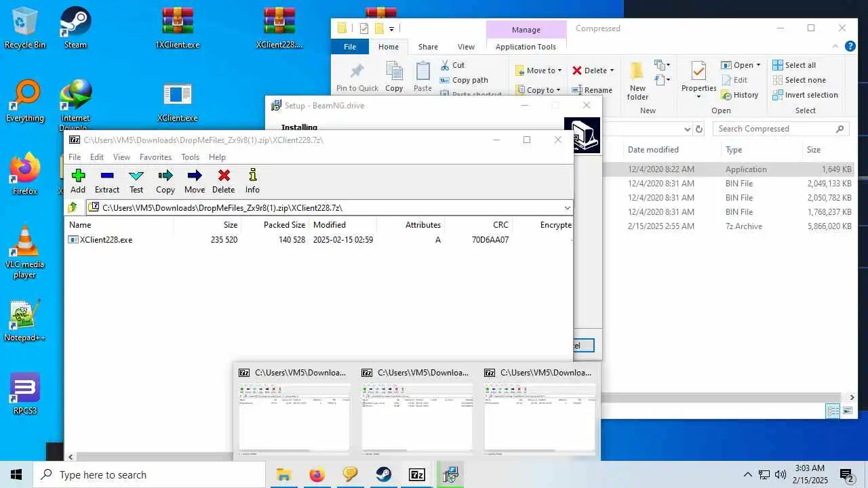The image size is (868, 488).
Task: Click the Extract tool in 7-Zip
Action: pos(107,181)
